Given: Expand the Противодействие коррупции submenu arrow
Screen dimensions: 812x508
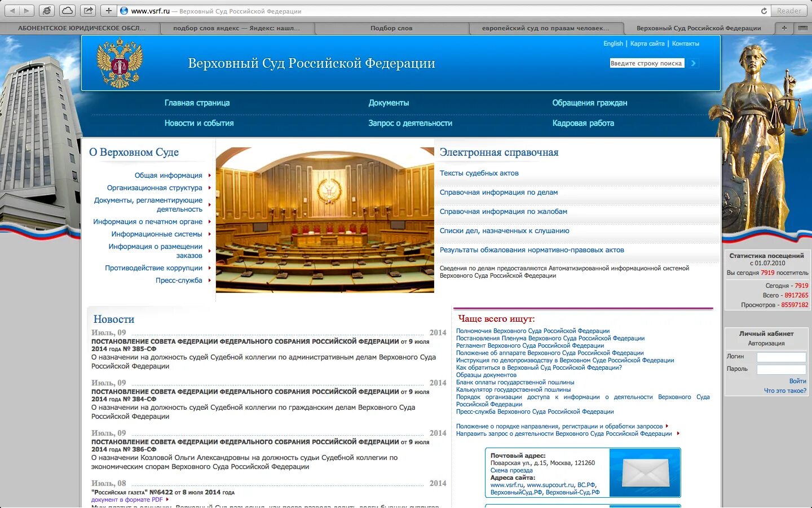Looking at the screenshot, I should pyautogui.click(x=209, y=268).
